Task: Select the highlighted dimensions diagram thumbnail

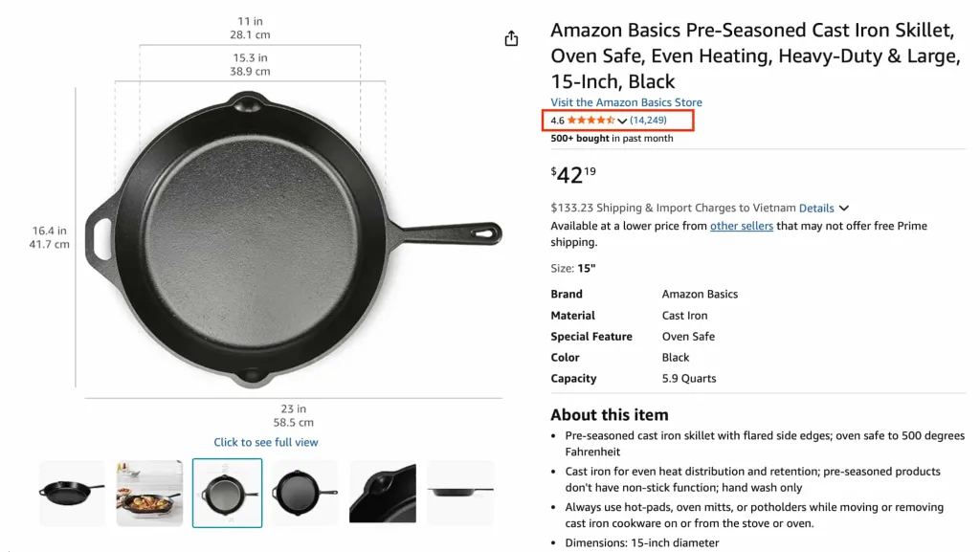Action: tap(227, 493)
